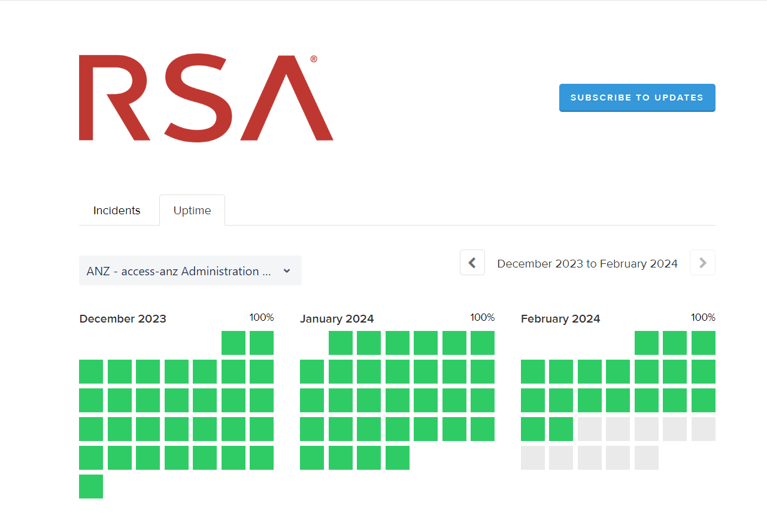Click the 100% uptime label for February 2024
Image resolution: width=767 pixels, height=532 pixels.
(x=703, y=317)
